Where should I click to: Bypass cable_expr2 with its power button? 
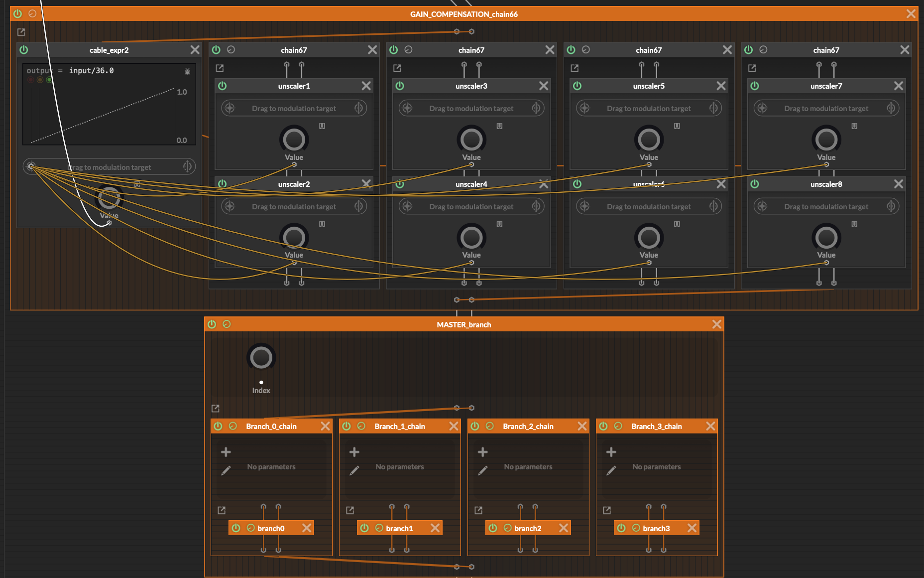coord(24,50)
